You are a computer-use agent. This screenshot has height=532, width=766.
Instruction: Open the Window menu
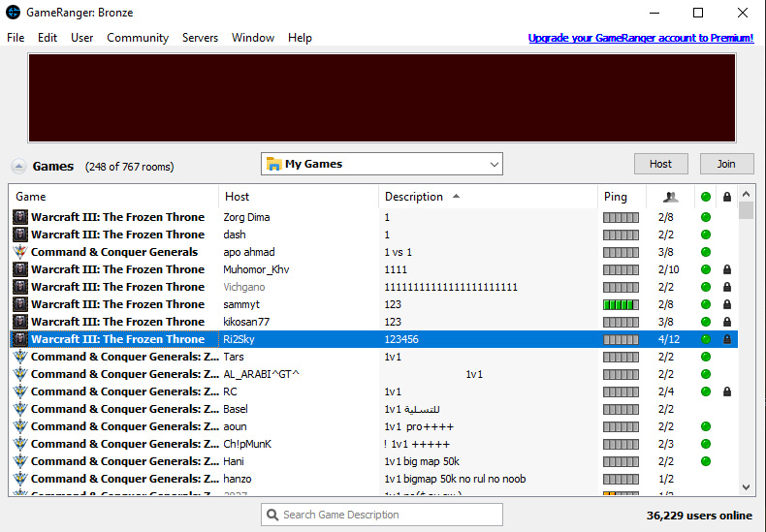(253, 38)
